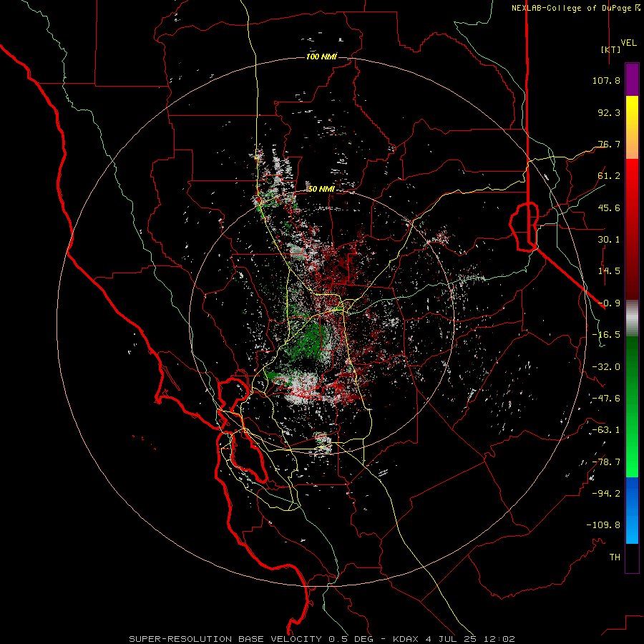Click the VEL legend heading
This screenshot has height=644, width=644.
tap(628, 43)
